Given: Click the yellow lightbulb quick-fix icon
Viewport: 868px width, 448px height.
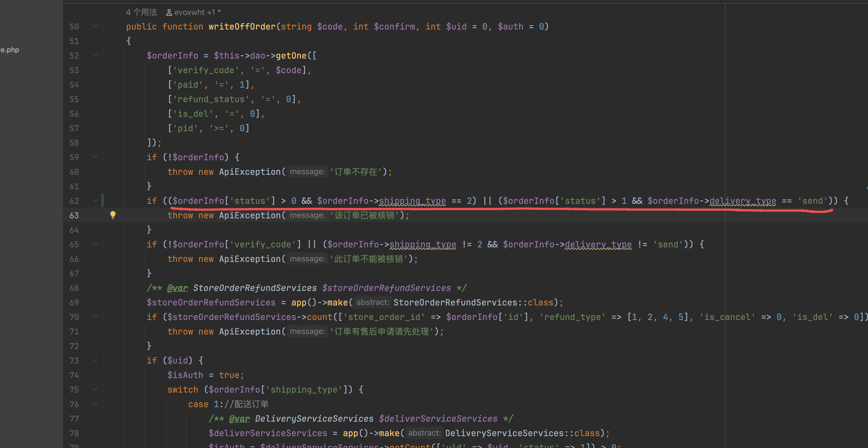Looking at the screenshot, I should pos(113,215).
